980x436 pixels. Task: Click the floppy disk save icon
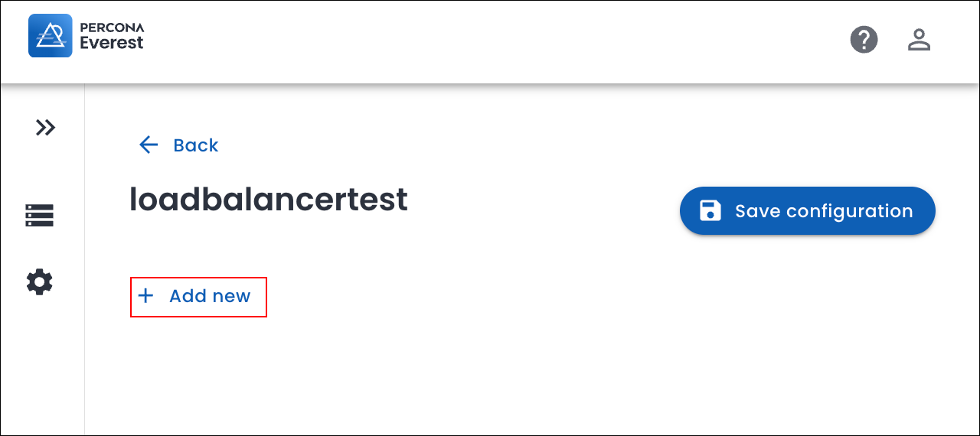pos(710,211)
